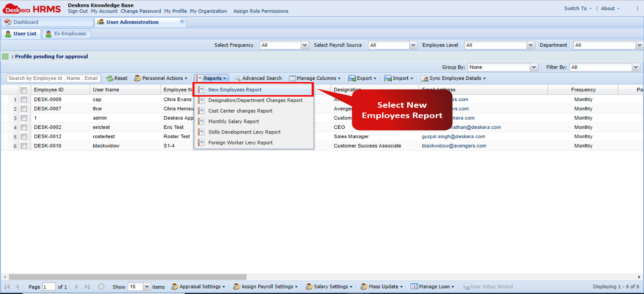The width and height of the screenshot is (644, 294).
Task: Click the refresh icon in paging bar
Action: click(x=101, y=287)
